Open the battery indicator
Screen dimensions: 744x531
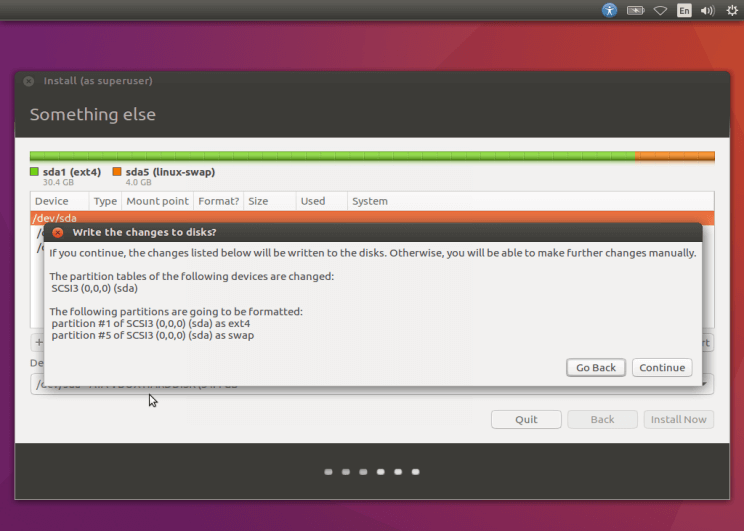(635, 10)
